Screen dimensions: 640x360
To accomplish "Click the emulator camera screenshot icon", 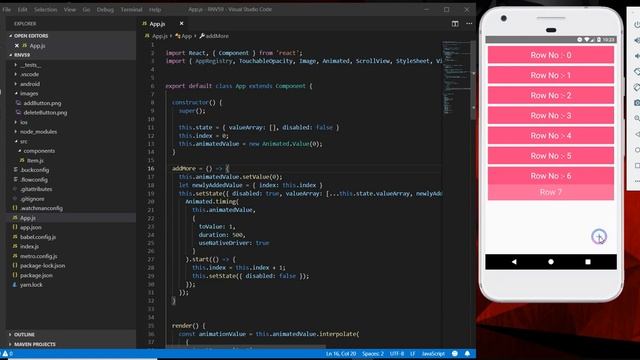I will click(636, 103).
